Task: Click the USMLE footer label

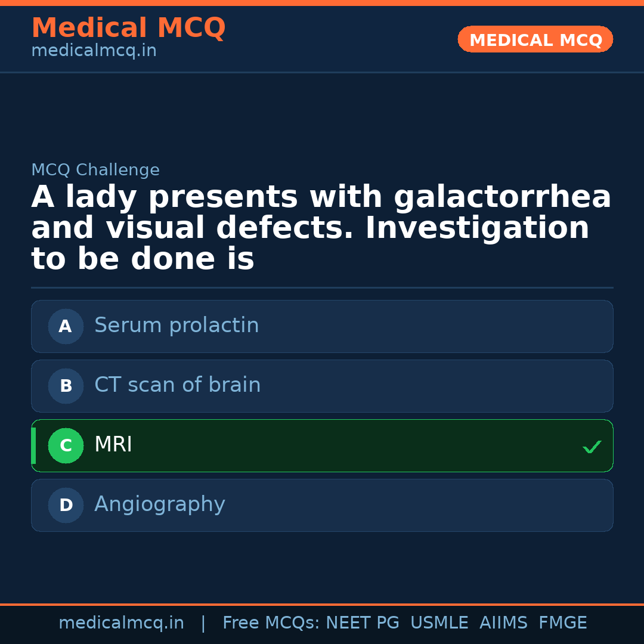Action: pyautogui.click(x=439, y=623)
